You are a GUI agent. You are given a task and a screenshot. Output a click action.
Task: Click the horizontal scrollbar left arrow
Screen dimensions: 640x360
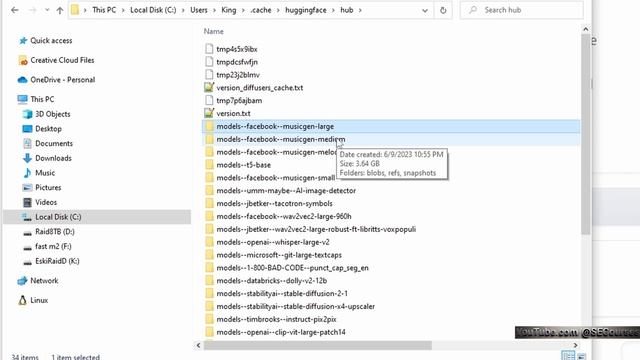tap(198, 345)
